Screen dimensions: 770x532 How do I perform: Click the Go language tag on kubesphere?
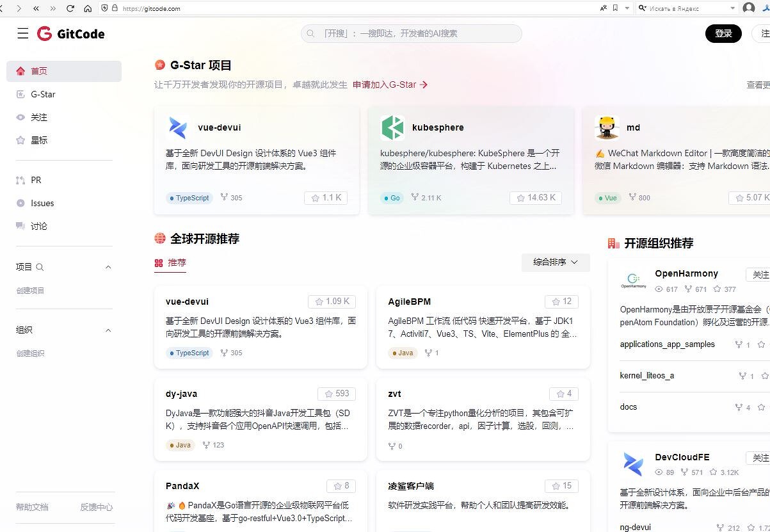392,198
